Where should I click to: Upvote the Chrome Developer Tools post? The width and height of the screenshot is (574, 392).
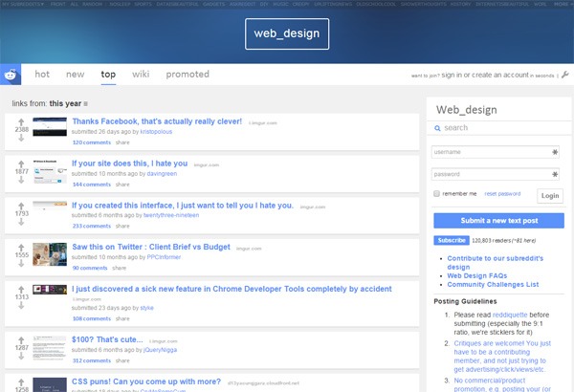click(x=21, y=290)
